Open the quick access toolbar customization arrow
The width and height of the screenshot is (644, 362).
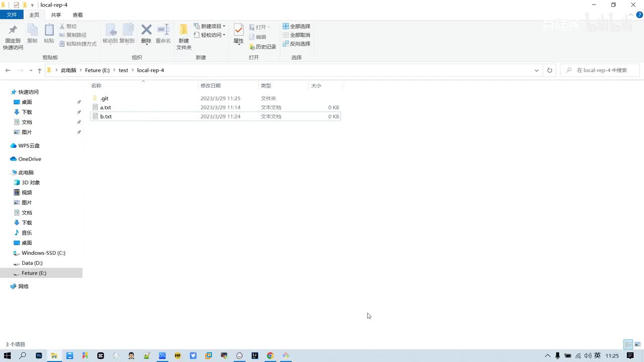[32, 5]
